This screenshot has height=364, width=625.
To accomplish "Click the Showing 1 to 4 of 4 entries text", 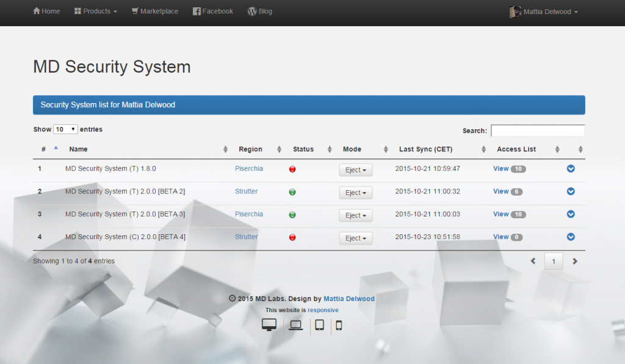I will click(x=74, y=261).
